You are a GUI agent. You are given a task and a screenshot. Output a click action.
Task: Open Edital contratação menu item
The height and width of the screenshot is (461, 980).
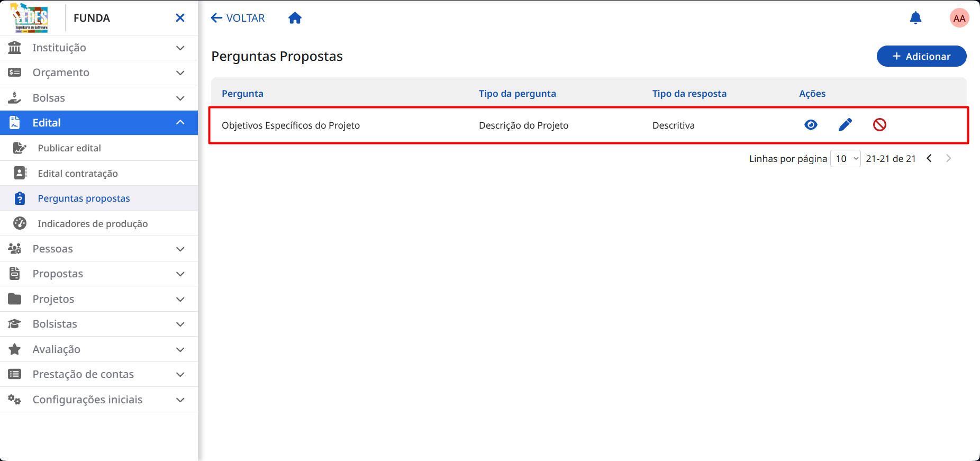pyautogui.click(x=99, y=173)
